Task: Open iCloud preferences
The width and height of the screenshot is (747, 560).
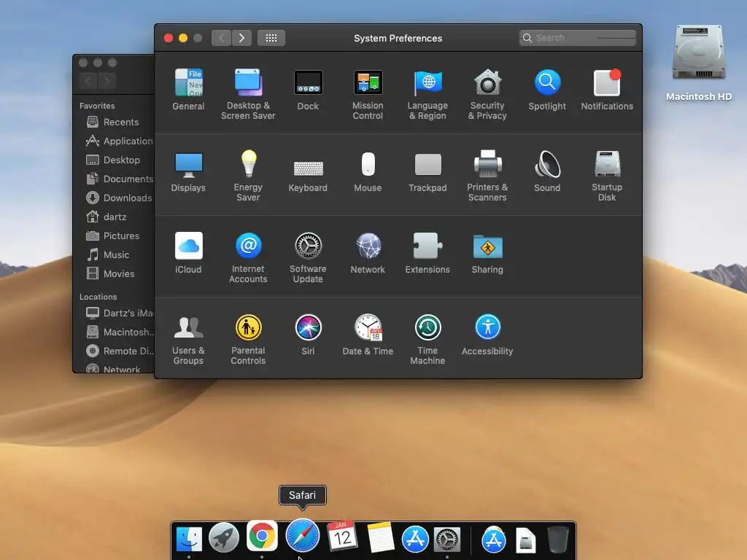Action: (188, 253)
